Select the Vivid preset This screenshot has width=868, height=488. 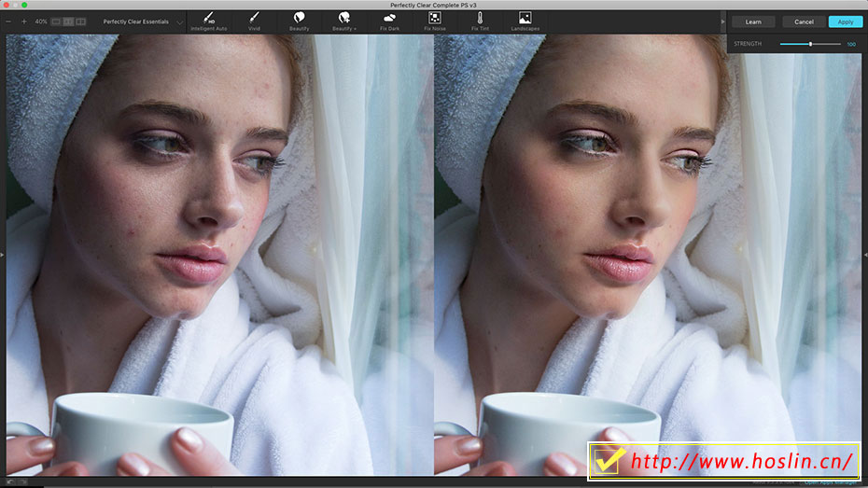[254, 21]
